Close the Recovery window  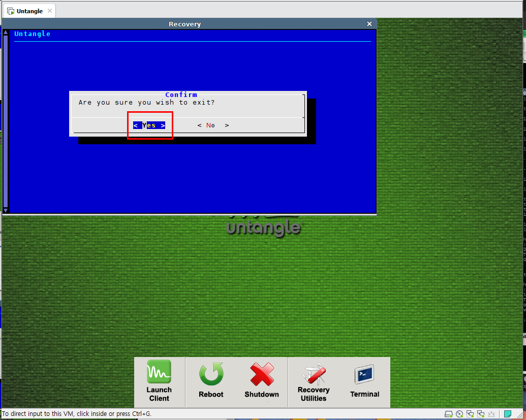click(x=369, y=24)
